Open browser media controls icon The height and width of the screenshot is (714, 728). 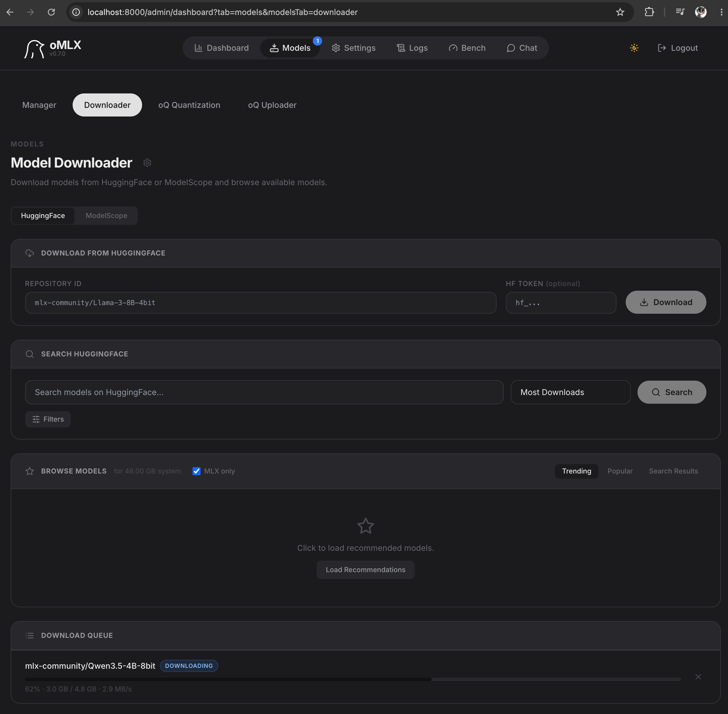pyautogui.click(x=680, y=12)
